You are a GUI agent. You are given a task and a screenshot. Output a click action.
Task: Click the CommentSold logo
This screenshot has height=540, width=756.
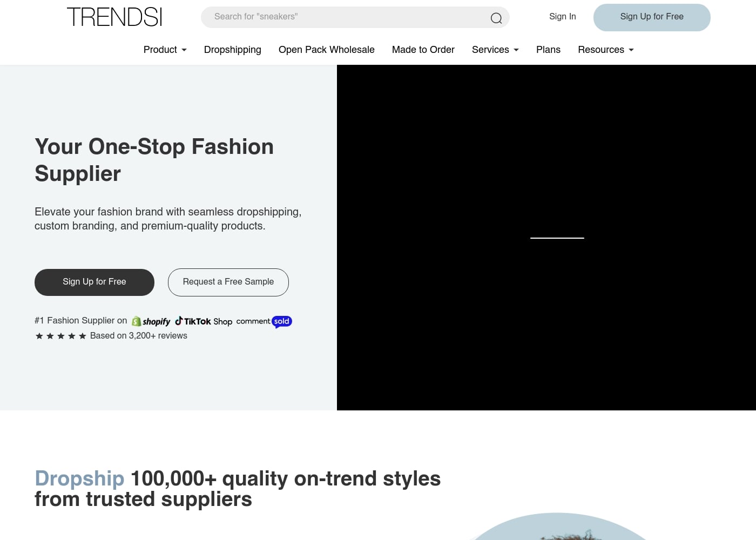click(264, 321)
